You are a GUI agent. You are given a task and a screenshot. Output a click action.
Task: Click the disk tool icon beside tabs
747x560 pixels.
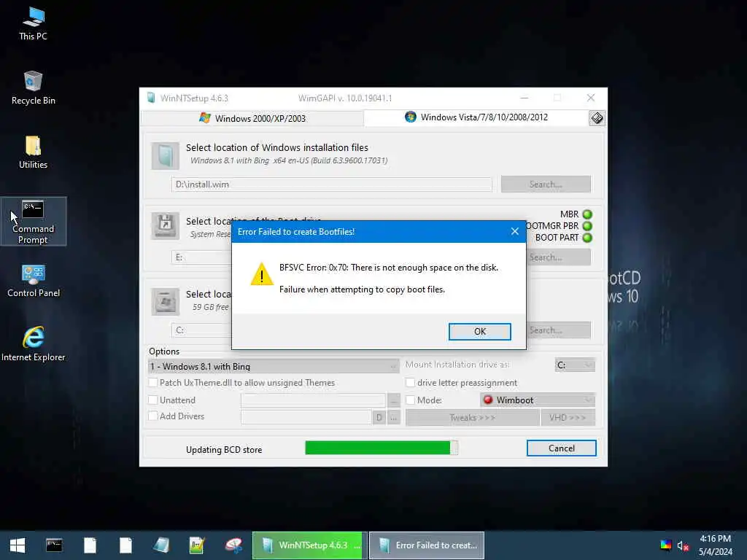[597, 117]
